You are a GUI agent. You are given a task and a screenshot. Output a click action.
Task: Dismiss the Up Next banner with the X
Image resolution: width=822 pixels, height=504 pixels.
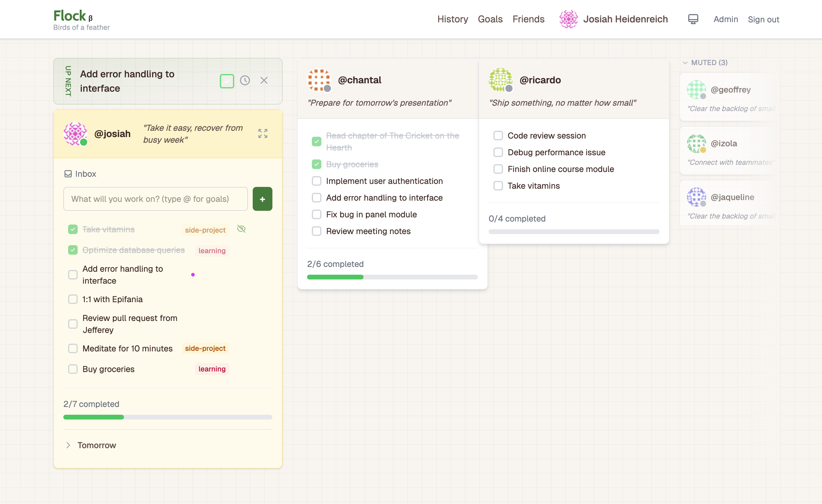[x=264, y=80]
